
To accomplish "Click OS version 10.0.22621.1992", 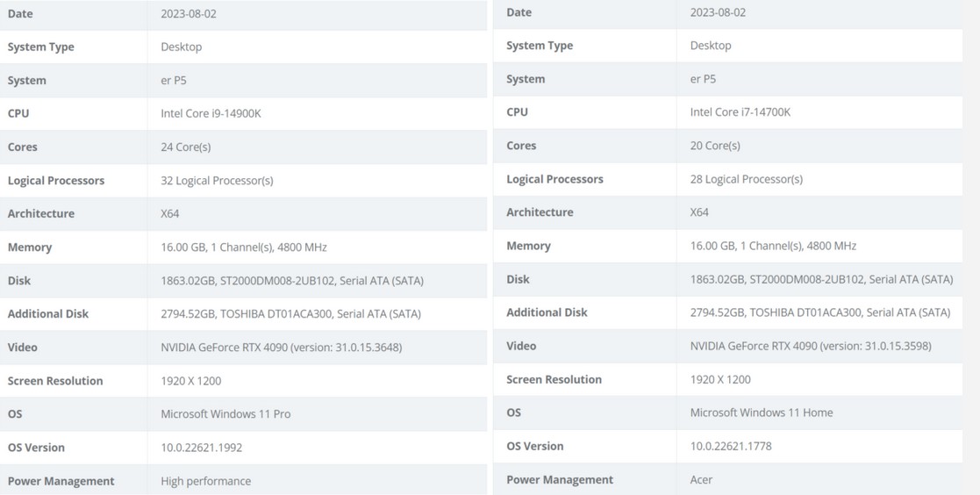I will point(201,448).
